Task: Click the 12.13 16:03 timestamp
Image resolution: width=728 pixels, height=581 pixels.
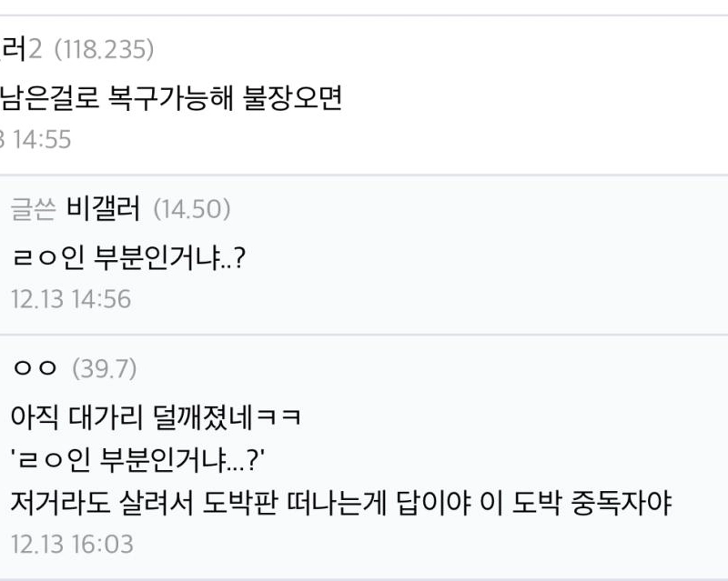Action: click(x=71, y=545)
